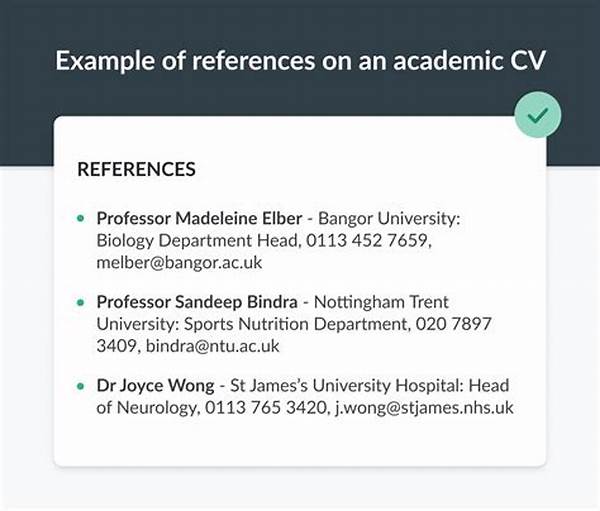This screenshot has width=600, height=511.
Task: Click the 'Nottingham Trent' text
Action: pos(381,302)
